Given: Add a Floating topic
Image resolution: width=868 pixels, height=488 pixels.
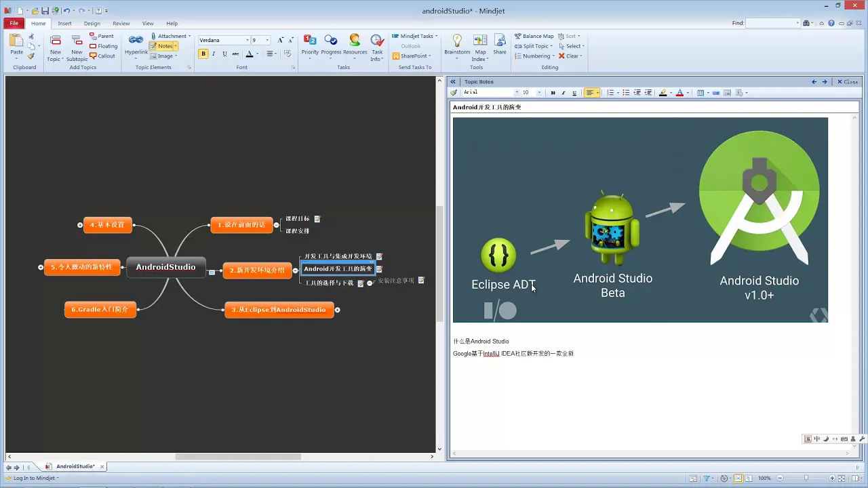Looking at the screenshot, I should click(104, 46).
